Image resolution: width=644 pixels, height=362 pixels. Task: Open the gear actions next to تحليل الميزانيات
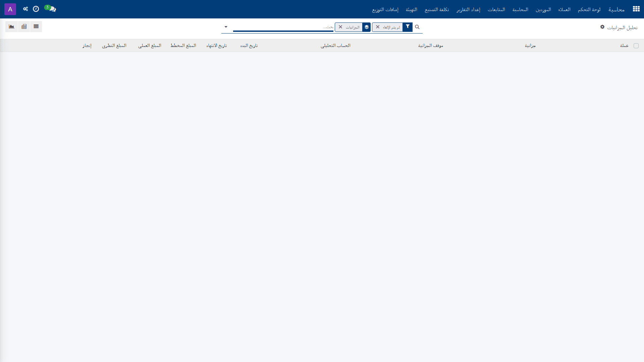[x=602, y=27]
